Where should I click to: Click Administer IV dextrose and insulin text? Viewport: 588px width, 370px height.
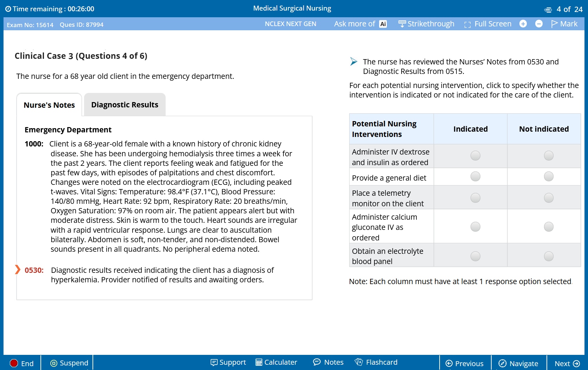[x=390, y=157]
